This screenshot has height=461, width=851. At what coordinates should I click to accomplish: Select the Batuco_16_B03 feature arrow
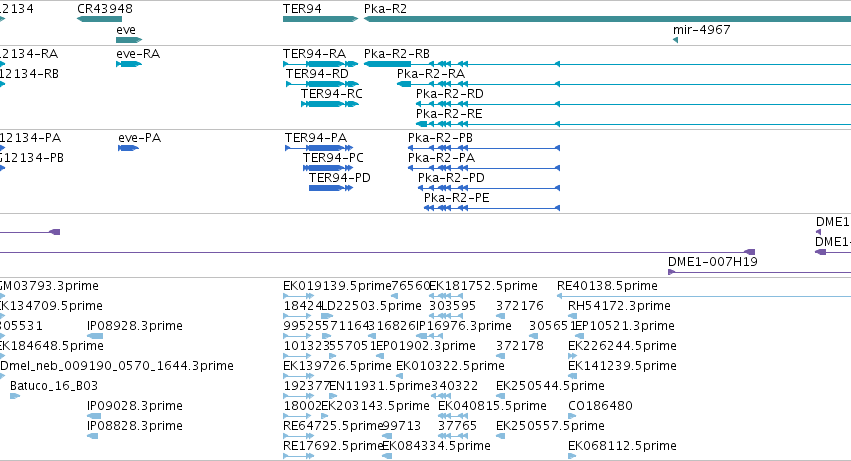click(15, 396)
